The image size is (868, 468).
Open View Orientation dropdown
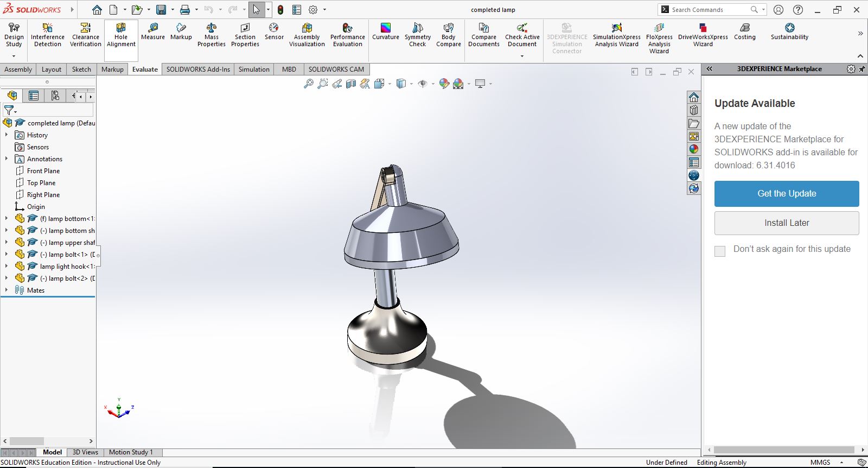(x=390, y=84)
